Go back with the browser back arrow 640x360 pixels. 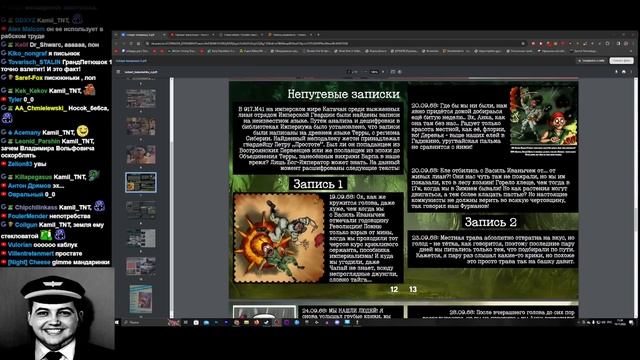point(116,44)
